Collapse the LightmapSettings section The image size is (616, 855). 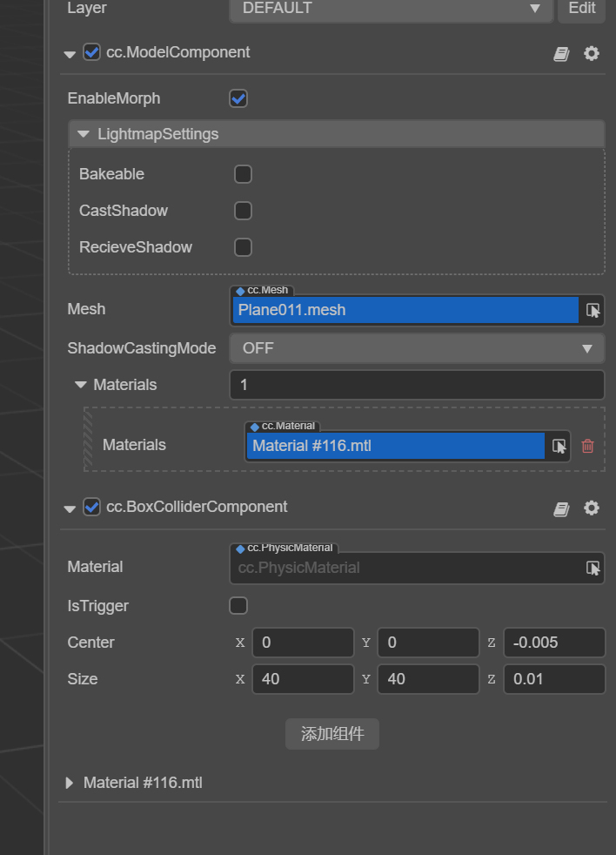pos(84,134)
